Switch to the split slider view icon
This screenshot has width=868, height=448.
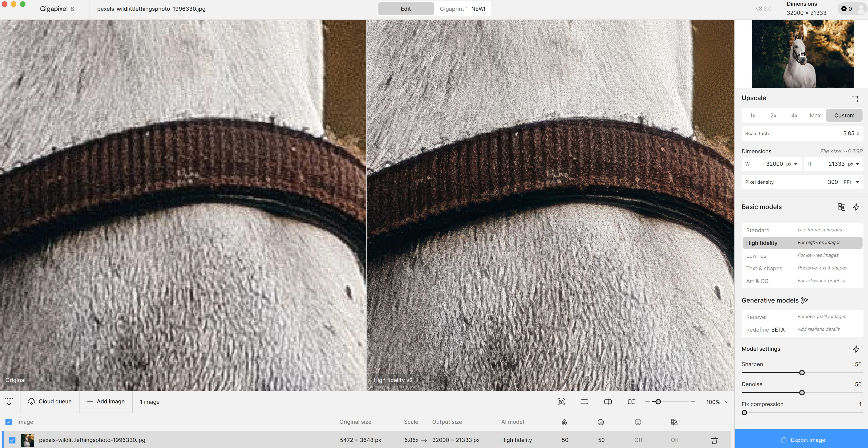(x=608, y=401)
